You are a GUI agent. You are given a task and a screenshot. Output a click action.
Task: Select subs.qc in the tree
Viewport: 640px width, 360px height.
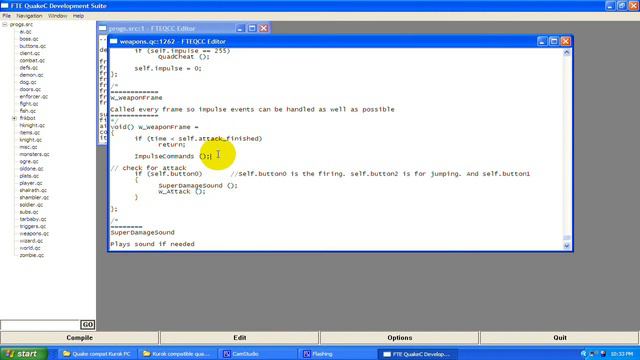coord(29,212)
